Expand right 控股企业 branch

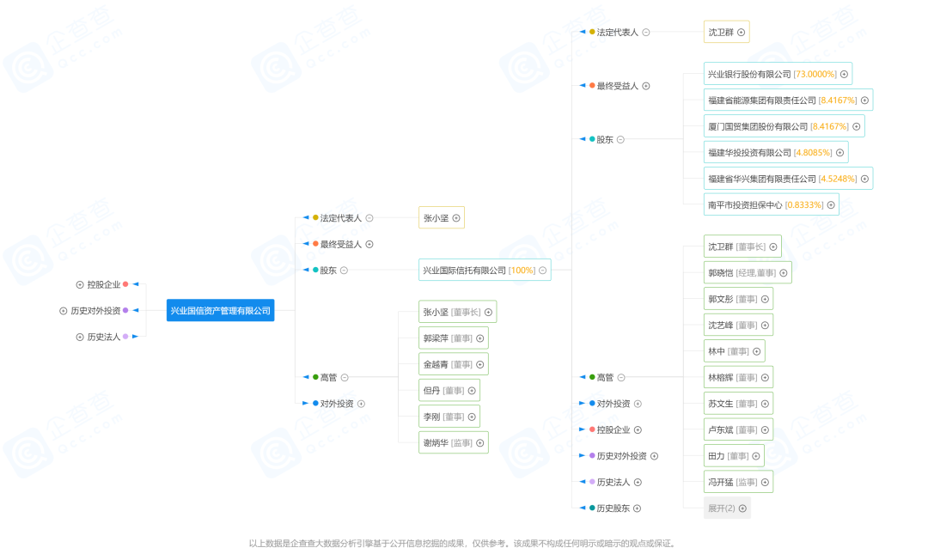pos(638,430)
